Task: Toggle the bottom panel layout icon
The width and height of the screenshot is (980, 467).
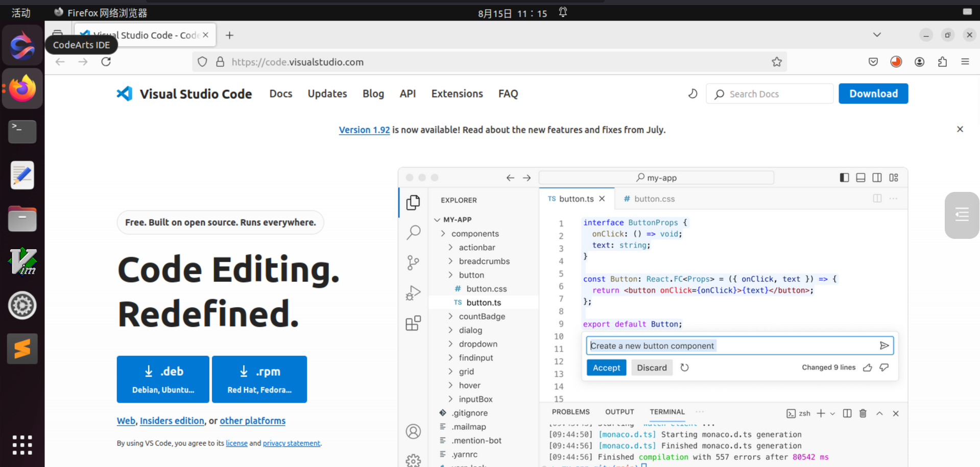Action: click(861, 178)
